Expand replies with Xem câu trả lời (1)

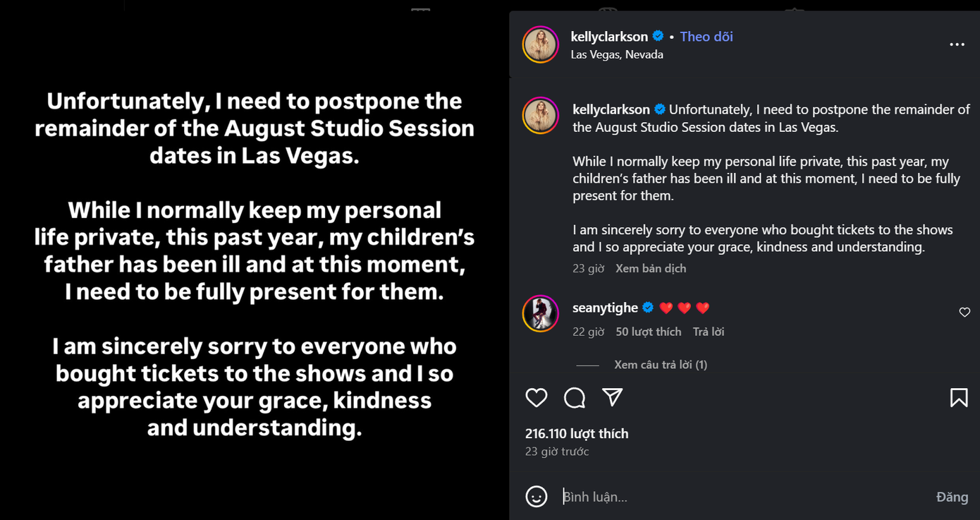tap(661, 365)
